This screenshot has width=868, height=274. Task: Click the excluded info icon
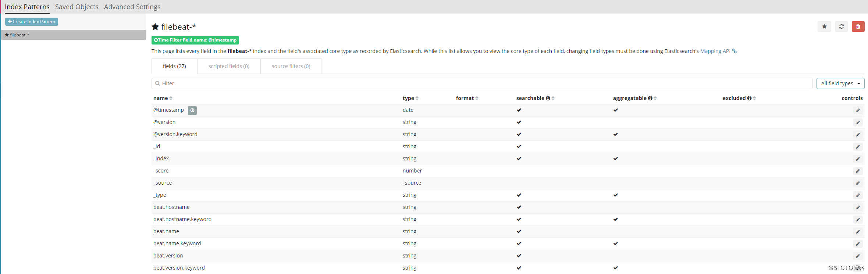click(749, 98)
